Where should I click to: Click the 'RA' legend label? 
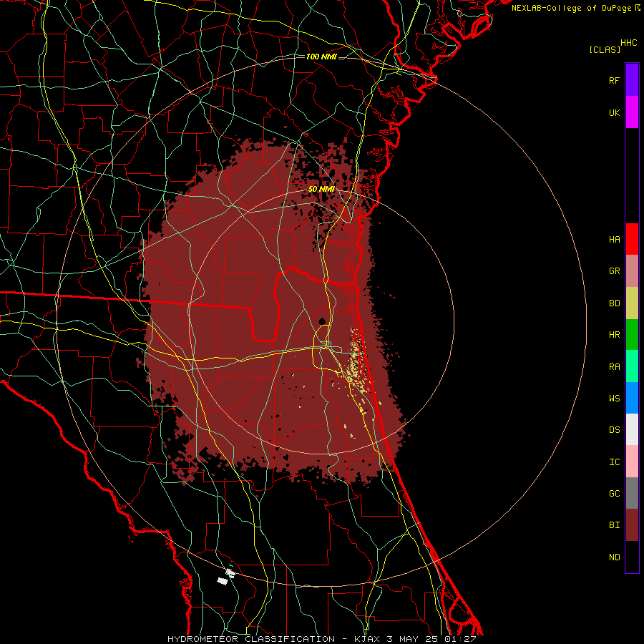tap(614, 367)
